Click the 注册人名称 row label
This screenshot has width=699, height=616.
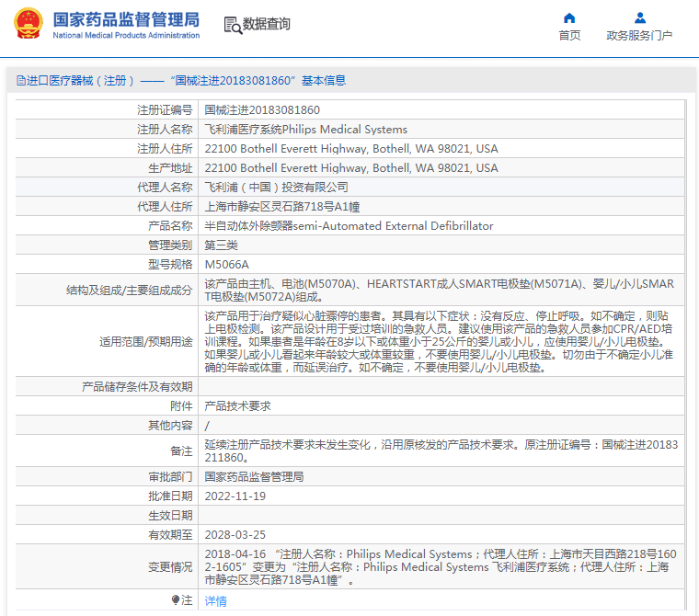pyautogui.click(x=165, y=130)
